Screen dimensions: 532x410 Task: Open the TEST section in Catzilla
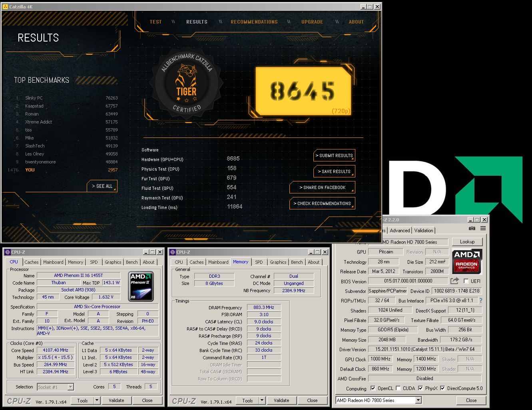point(155,22)
